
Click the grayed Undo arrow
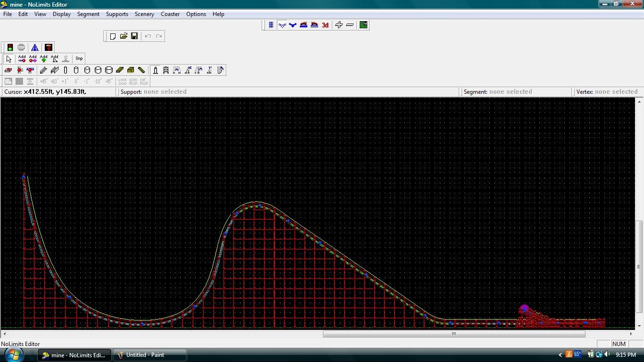click(148, 36)
